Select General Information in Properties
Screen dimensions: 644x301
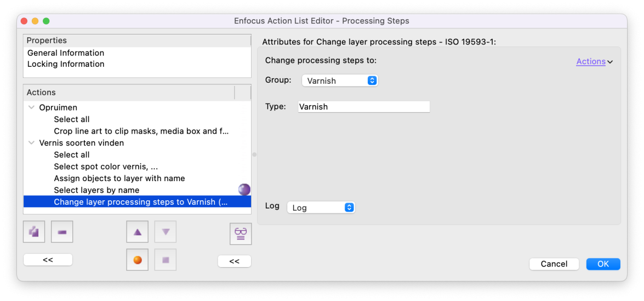[66, 53]
